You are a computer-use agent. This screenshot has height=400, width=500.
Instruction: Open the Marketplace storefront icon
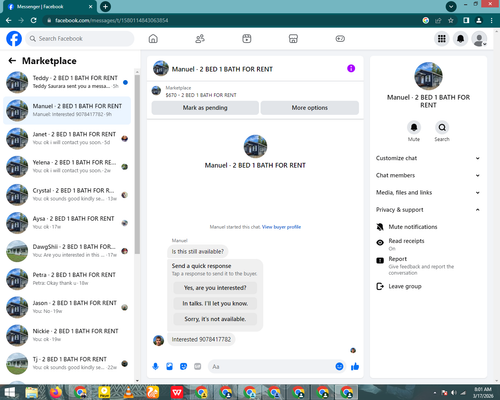point(293,39)
